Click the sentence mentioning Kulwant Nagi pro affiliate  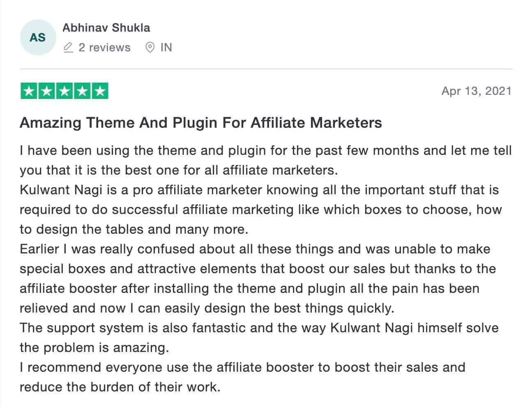click(x=261, y=209)
